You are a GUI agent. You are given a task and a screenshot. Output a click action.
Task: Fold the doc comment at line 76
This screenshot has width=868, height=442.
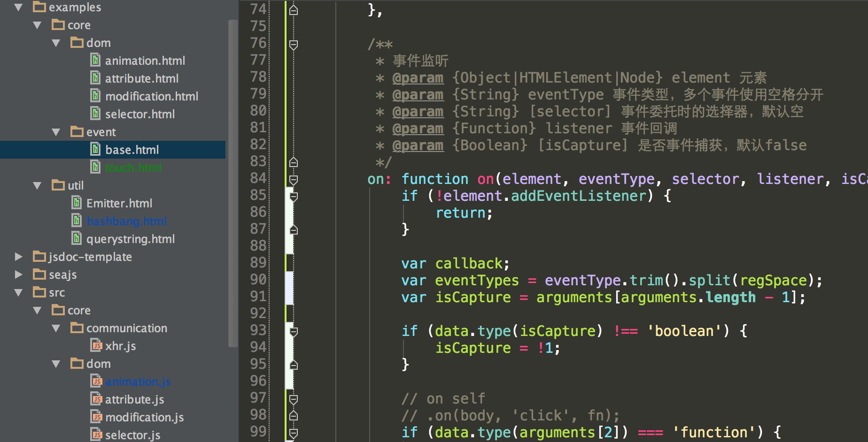pyautogui.click(x=294, y=45)
